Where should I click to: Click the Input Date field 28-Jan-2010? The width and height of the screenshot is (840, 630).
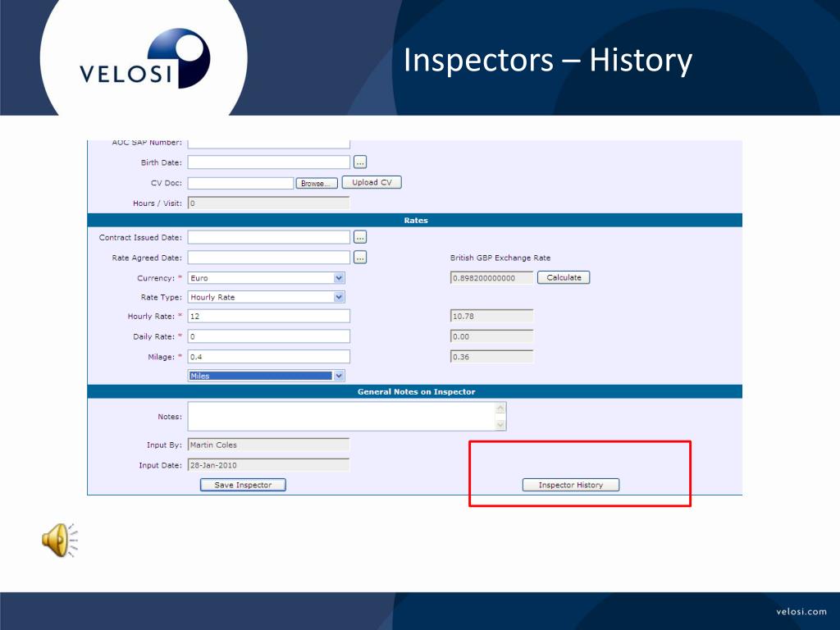pos(269,465)
